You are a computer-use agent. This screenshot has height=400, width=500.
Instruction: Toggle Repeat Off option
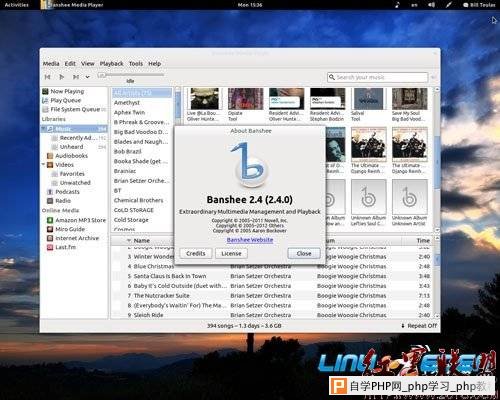click(x=419, y=326)
